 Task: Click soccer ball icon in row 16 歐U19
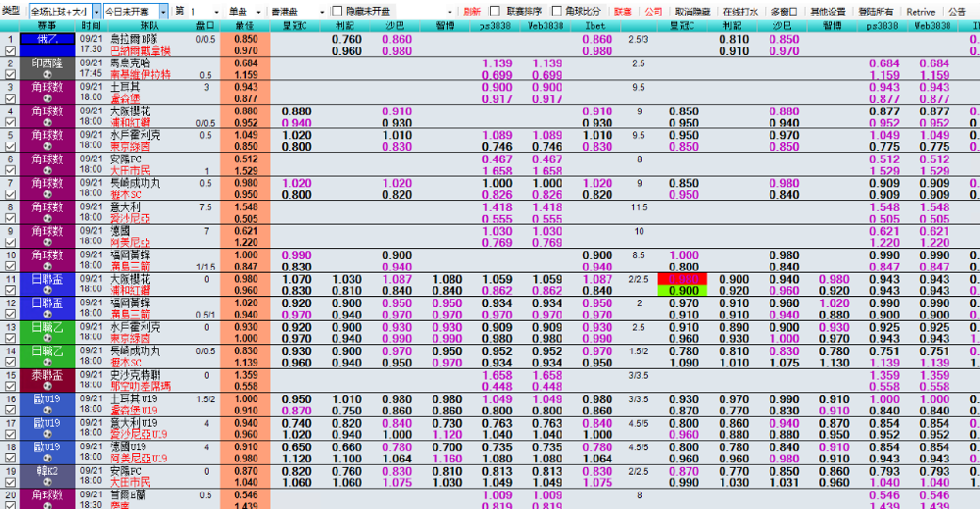pos(47,410)
